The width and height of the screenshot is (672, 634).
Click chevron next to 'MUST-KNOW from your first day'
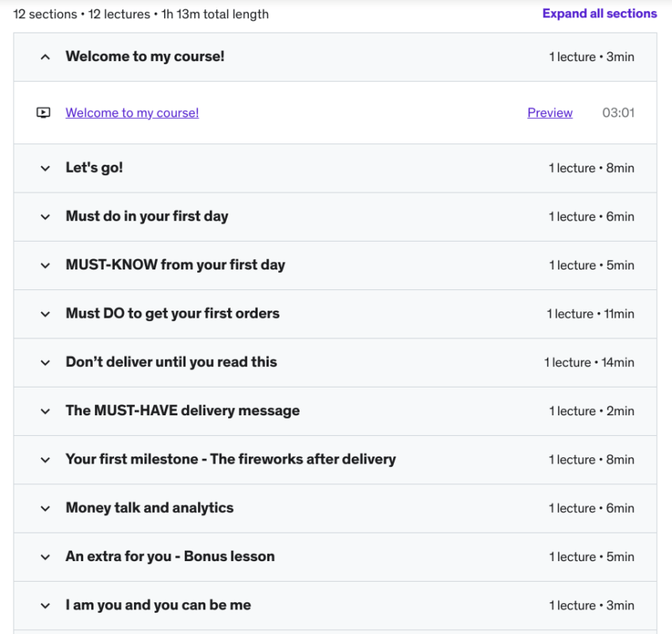tap(45, 265)
